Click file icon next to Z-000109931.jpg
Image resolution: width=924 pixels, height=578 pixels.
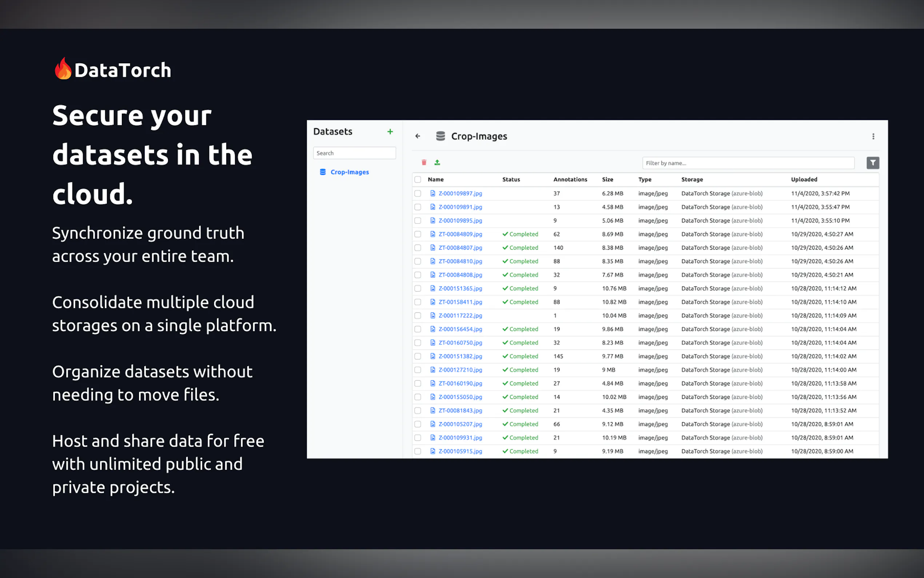coord(433,438)
